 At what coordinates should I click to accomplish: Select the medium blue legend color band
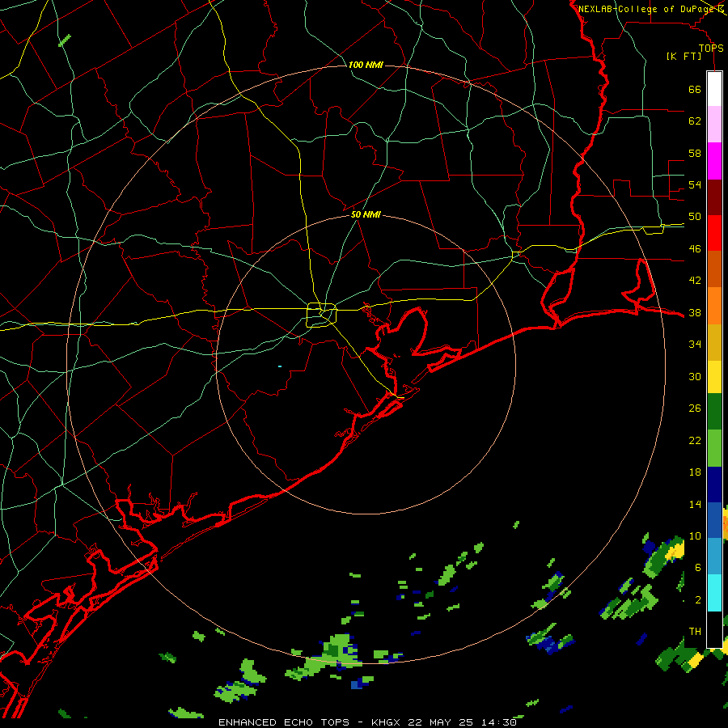pyautogui.click(x=714, y=520)
